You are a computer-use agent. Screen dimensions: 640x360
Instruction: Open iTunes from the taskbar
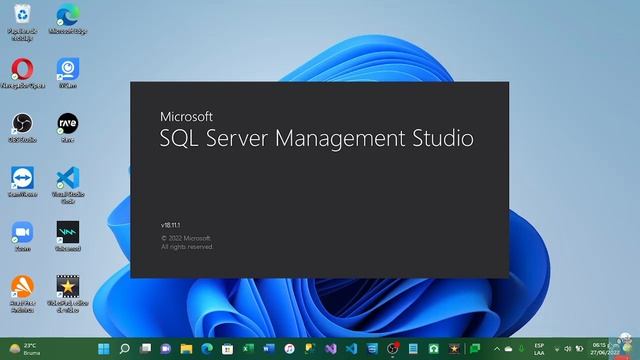click(x=289, y=349)
